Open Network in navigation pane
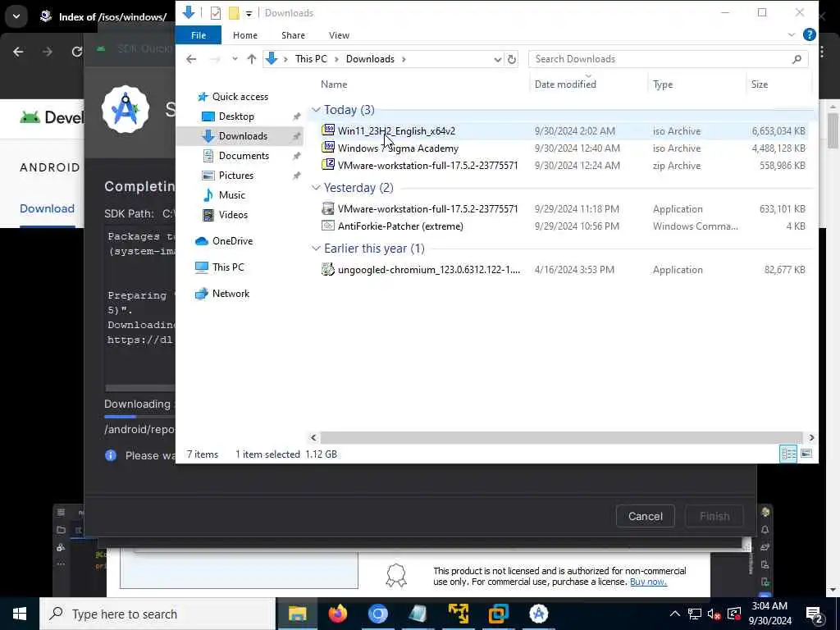This screenshot has height=630, width=840. click(231, 294)
